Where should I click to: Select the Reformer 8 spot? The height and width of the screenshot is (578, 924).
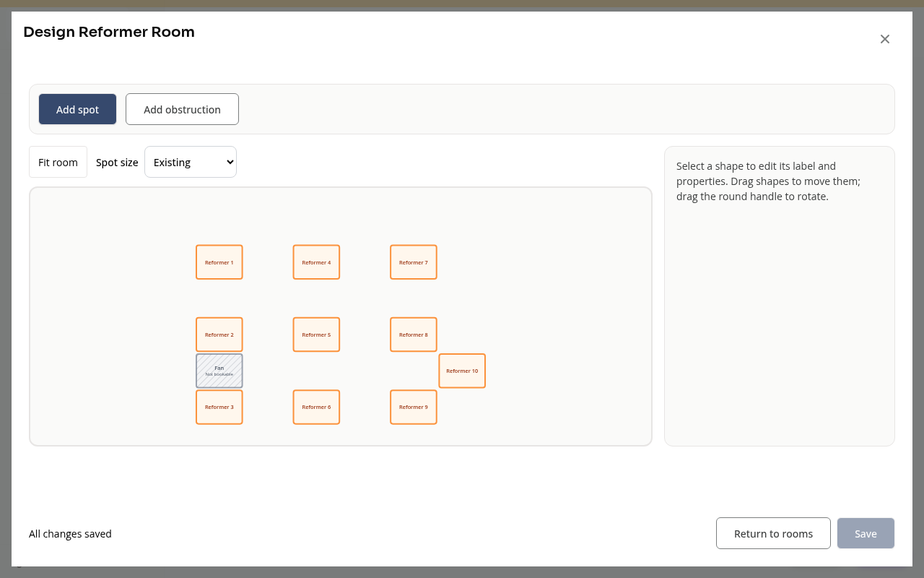pyautogui.click(x=414, y=335)
